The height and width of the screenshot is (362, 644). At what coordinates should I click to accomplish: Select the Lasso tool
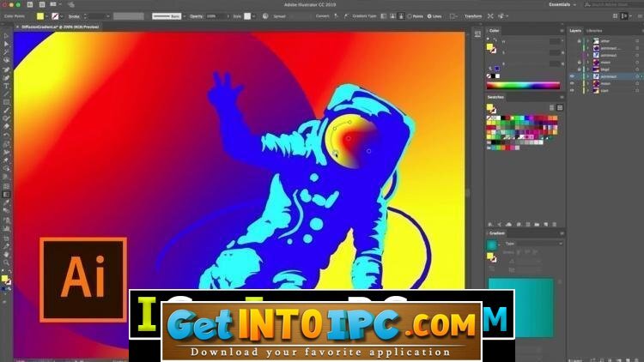coord(6,60)
